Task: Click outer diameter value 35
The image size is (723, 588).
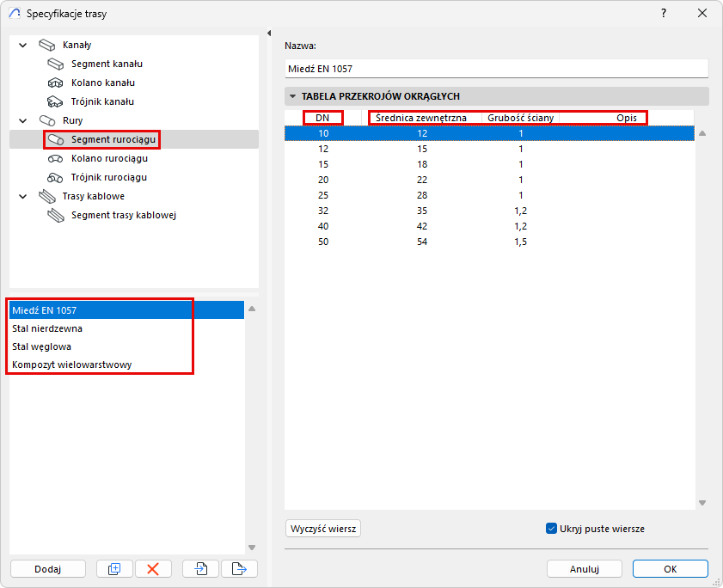Action: pos(422,211)
